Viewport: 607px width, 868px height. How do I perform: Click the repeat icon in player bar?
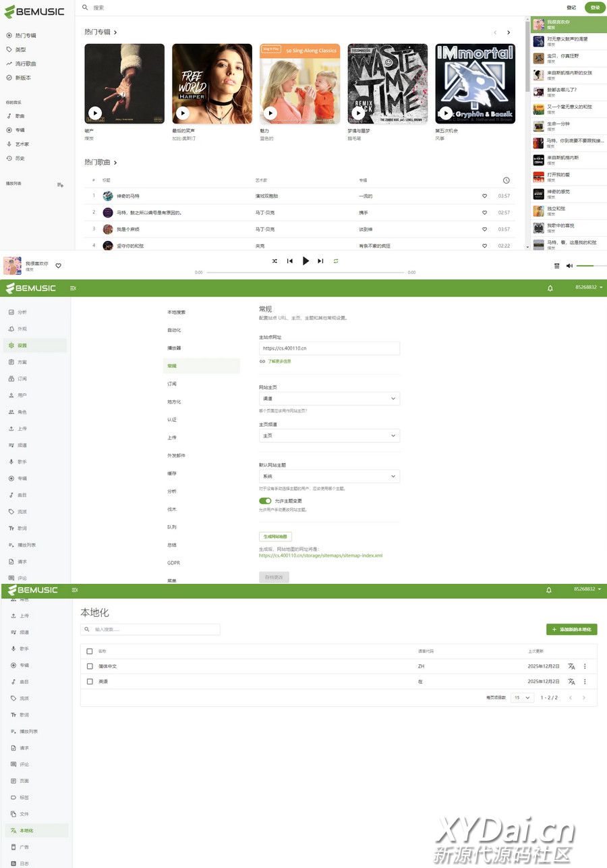335,261
